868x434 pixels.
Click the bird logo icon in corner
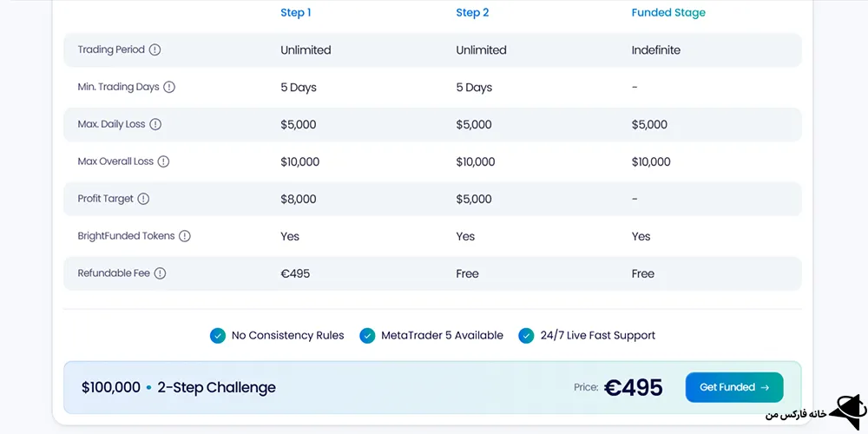846,408
